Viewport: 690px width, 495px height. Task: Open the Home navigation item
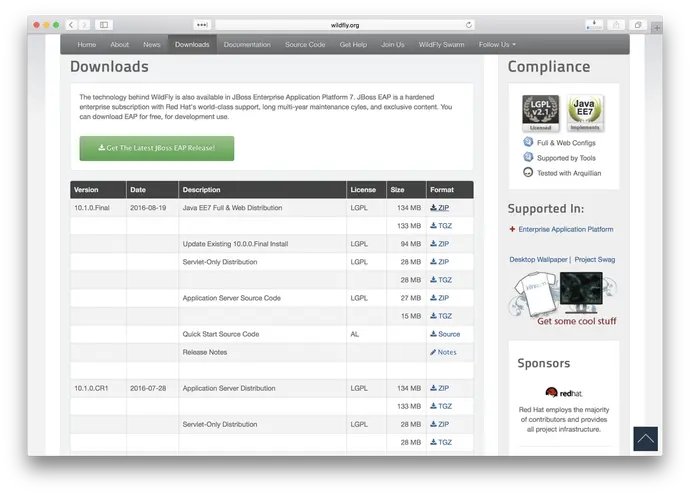click(87, 44)
